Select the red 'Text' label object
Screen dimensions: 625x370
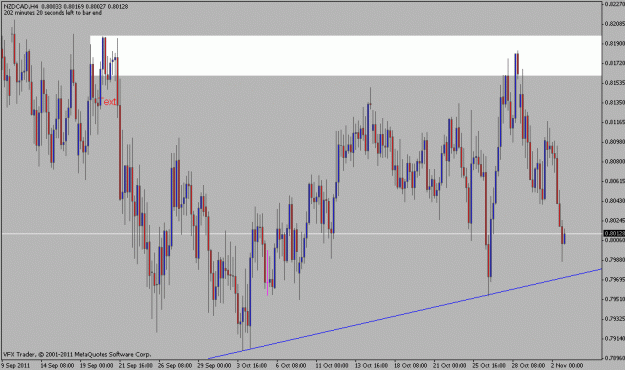(x=108, y=101)
